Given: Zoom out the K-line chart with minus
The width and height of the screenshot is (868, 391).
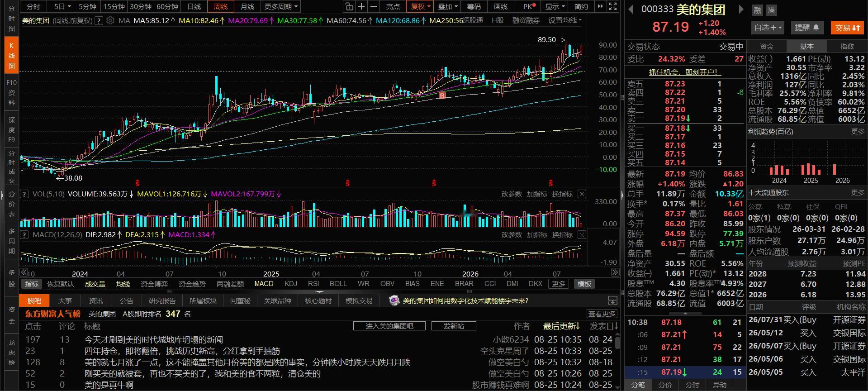Looking at the screenshot, I should (x=374, y=6).
